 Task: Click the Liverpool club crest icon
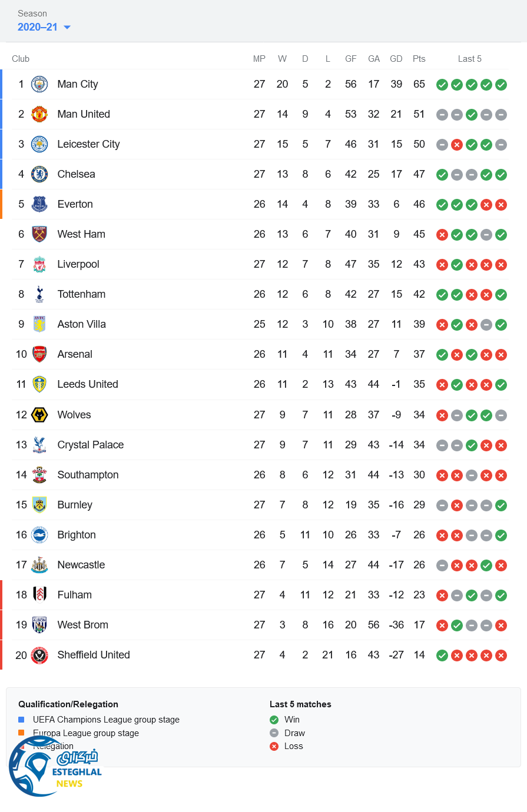tap(39, 264)
